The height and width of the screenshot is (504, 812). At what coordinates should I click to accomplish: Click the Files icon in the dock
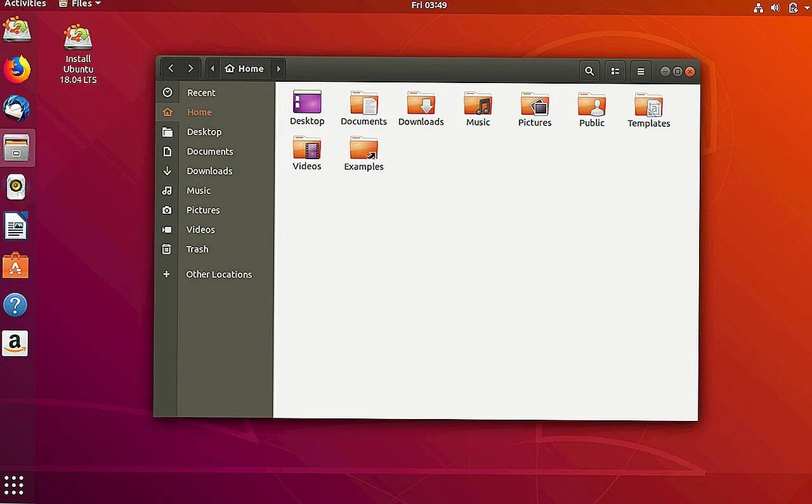pos(16,148)
